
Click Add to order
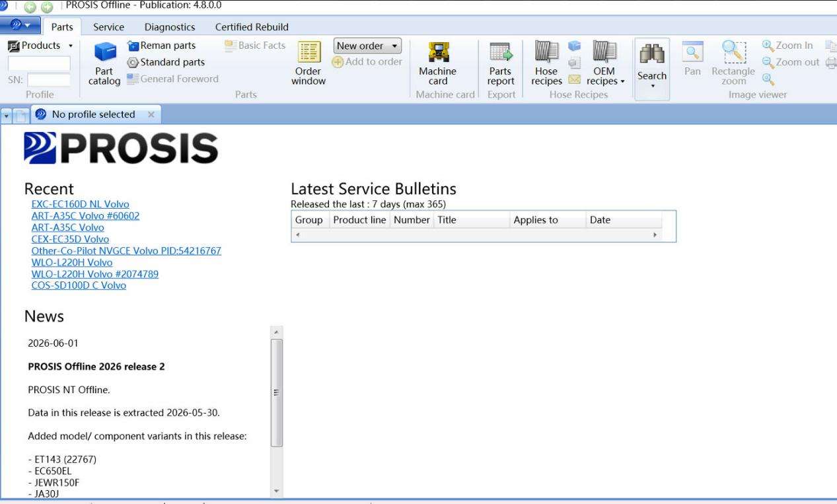point(367,61)
